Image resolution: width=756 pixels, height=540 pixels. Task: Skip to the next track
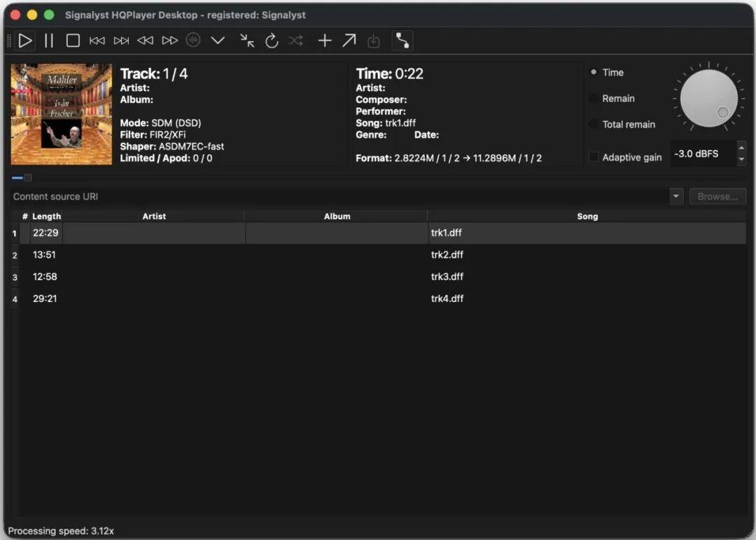(x=121, y=41)
